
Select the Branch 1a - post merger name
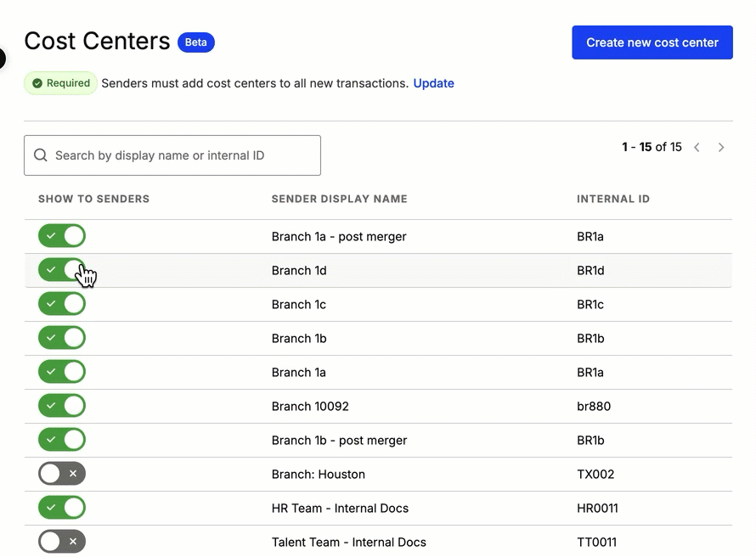339,237
